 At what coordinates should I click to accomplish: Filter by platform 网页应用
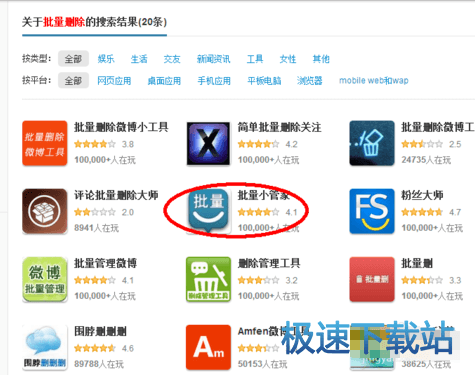114,81
